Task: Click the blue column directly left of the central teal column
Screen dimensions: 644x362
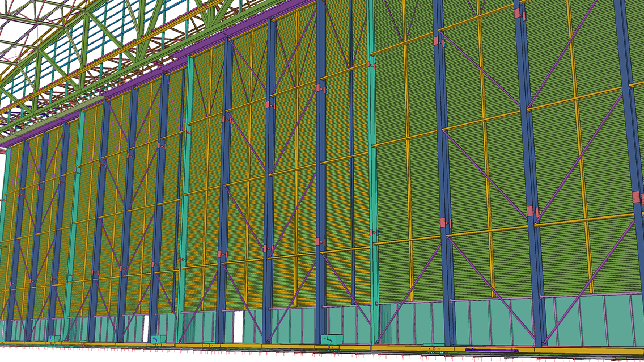Action: coord(321,170)
